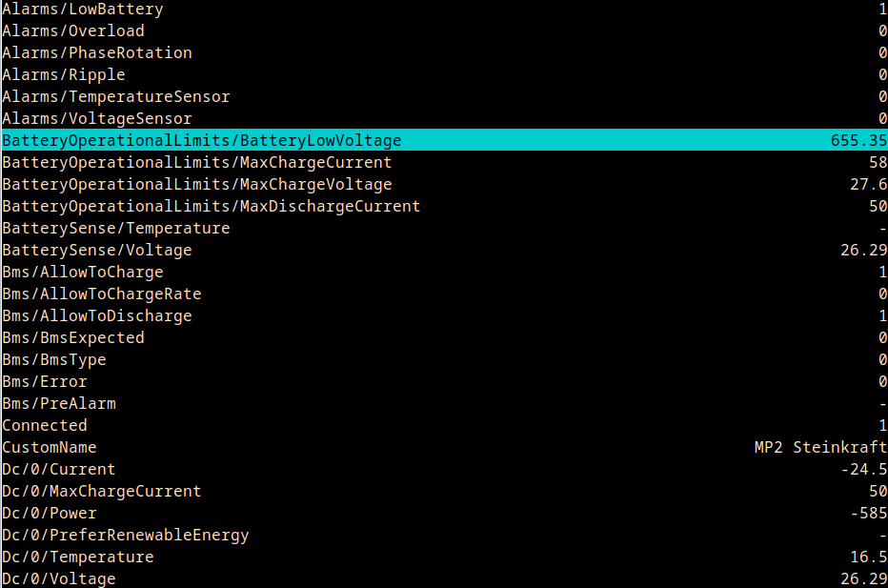This screenshot has width=888, height=588.
Task: Select the Alarms/LowBattery row
Action: [83, 10]
